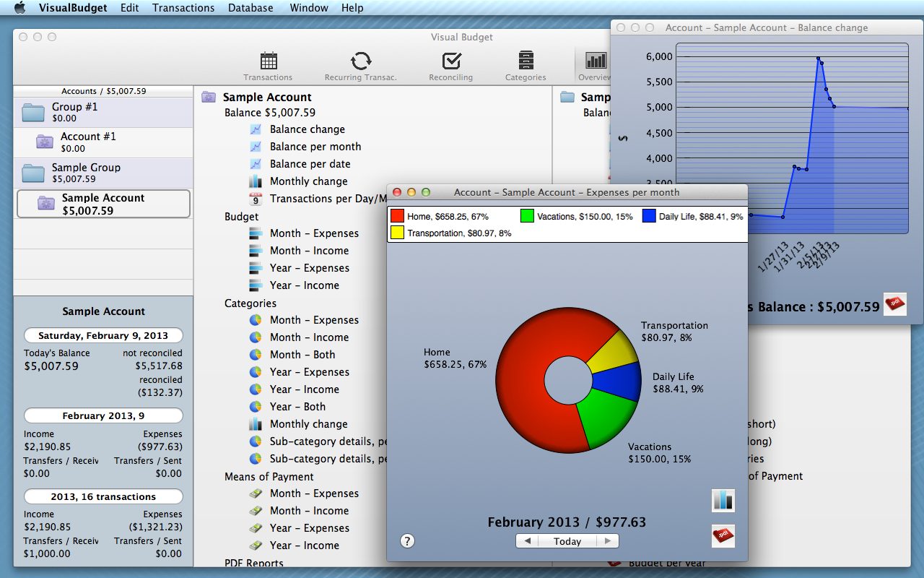The height and width of the screenshot is (578, 924).
Task: Open Categories Month – Income report
Action: [309, 337]
